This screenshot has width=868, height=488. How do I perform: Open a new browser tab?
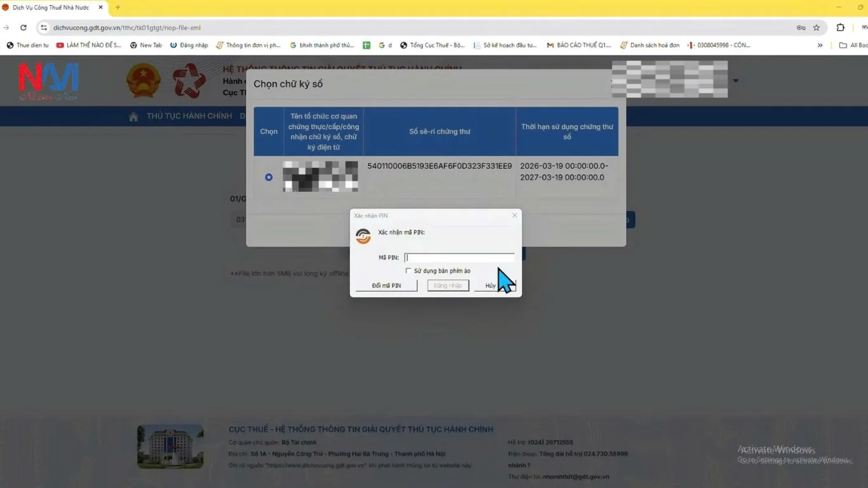tap(118, 8)
